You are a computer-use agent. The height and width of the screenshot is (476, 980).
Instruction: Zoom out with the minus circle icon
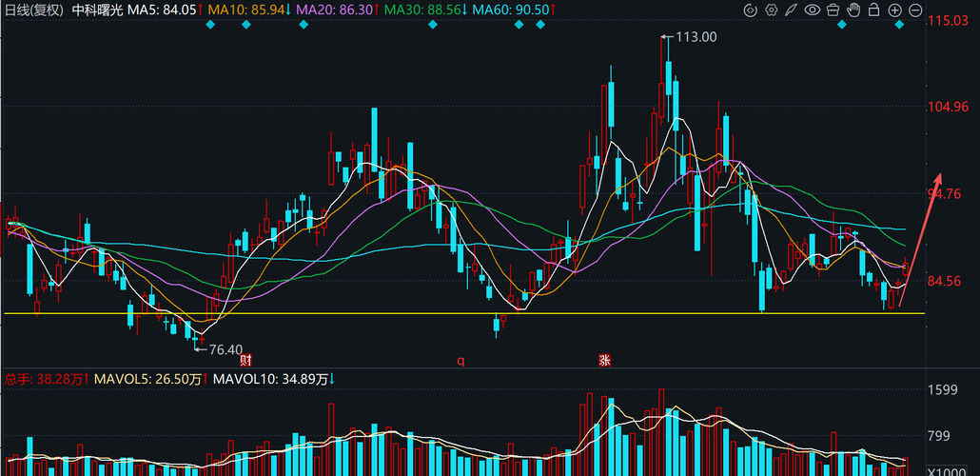pos(915,10)
